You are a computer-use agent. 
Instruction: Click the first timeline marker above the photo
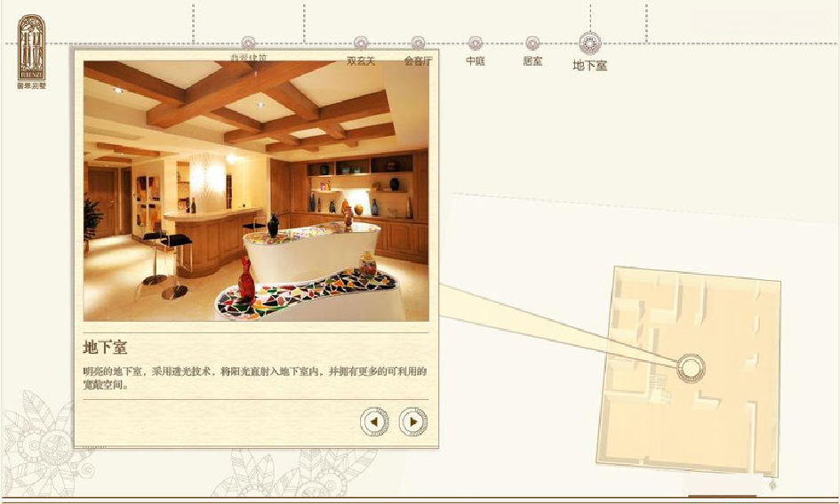248,44
